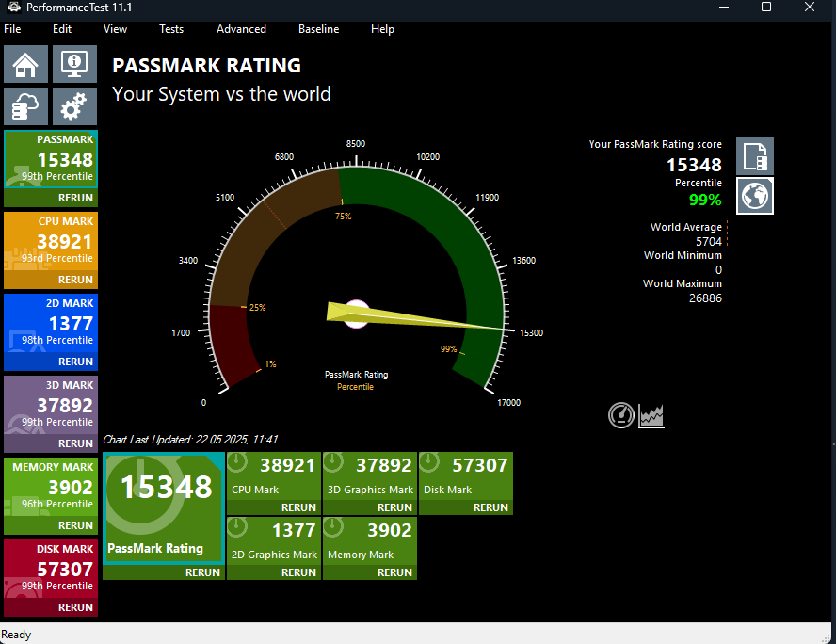836x644 pixels.
Task: Open the 37892 3D Graphics Mark result tile
Action: (370, 476)
